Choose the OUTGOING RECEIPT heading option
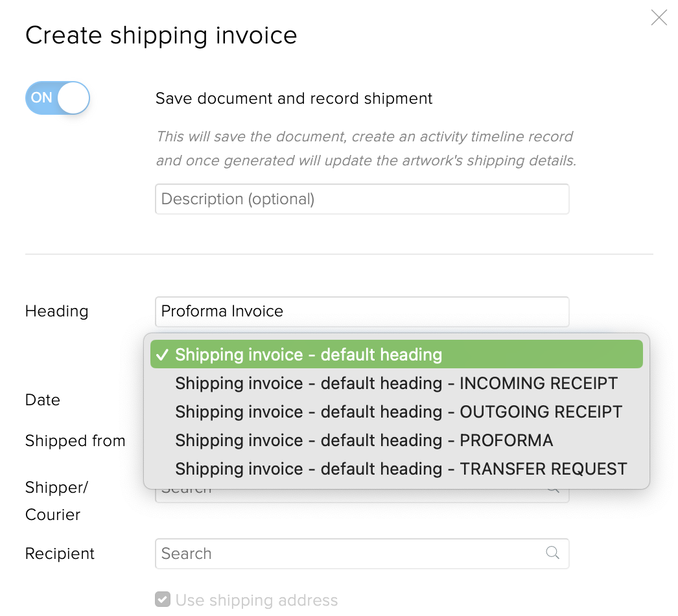 tap(397, 411)
